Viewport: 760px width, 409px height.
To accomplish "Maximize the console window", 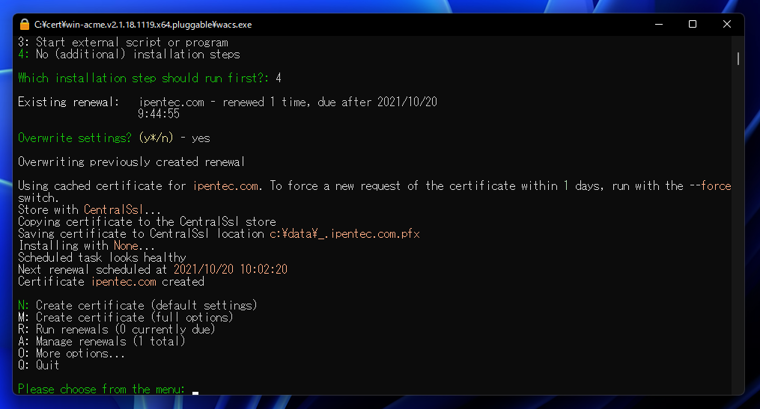I will 693,23.
